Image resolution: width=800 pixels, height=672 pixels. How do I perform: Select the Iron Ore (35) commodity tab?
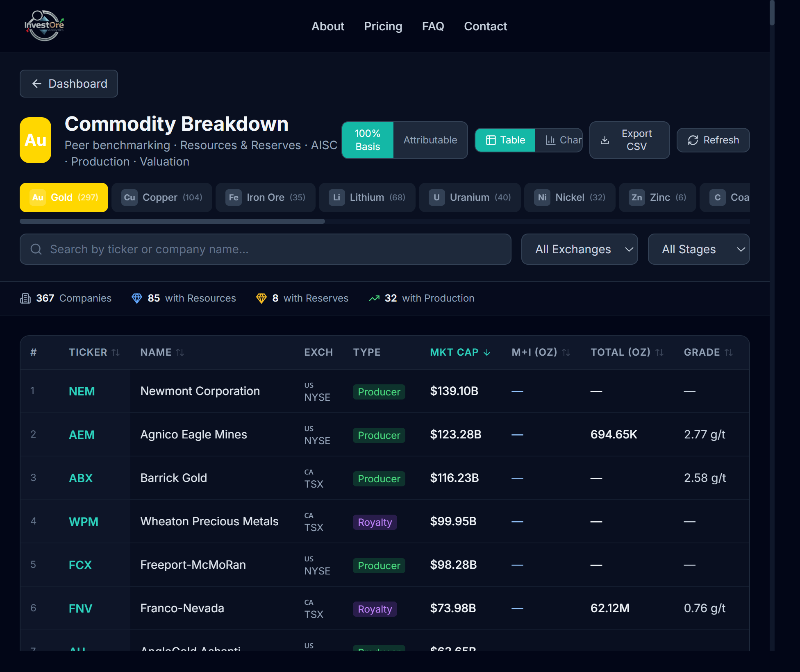click(x=266, y=198)
